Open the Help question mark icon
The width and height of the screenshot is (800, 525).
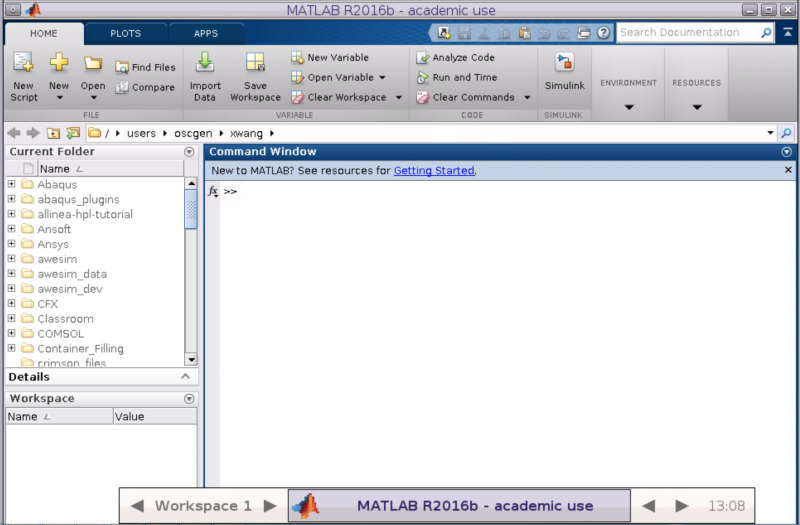point(603,33)
